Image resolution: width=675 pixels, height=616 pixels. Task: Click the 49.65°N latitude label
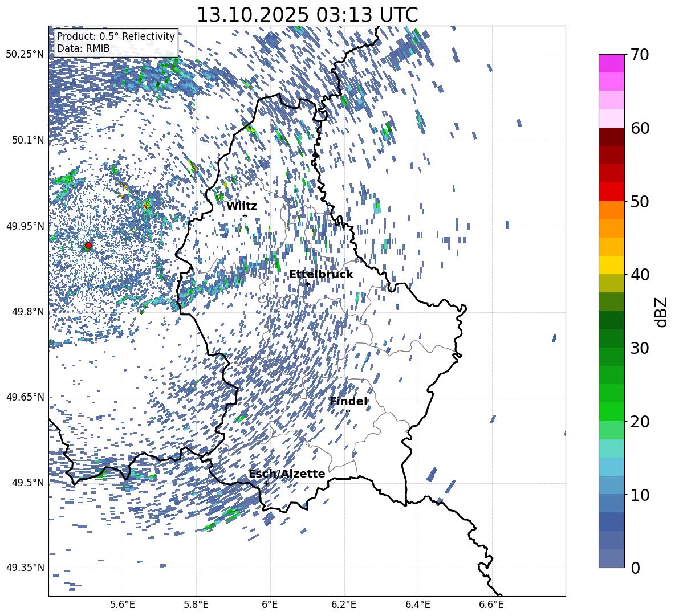coord(25,397)
